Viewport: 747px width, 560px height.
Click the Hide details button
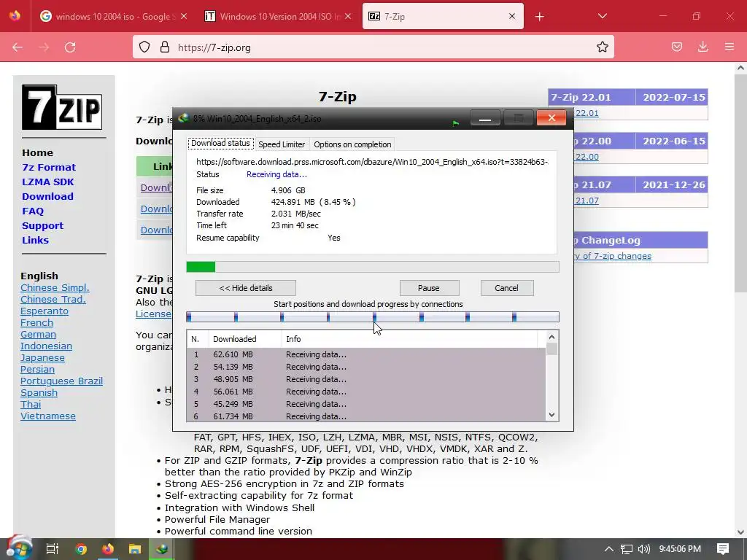[x=246, y=287]
